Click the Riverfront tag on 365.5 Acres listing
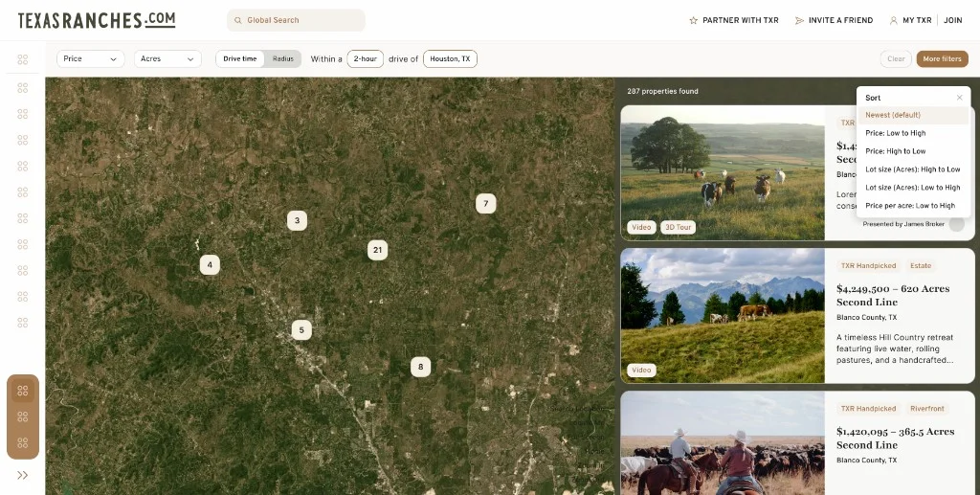Screen dimensions: 980x495 (x=926, y=409)
